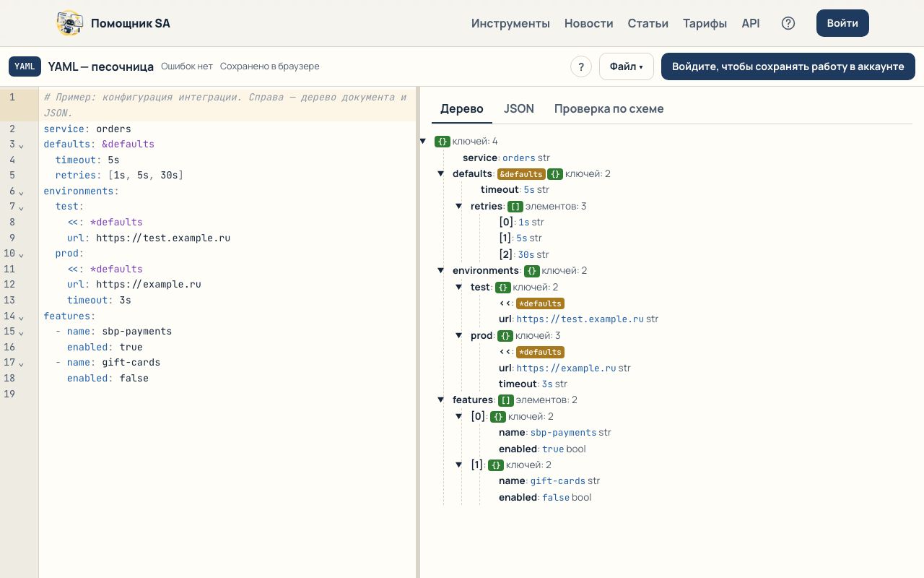Open the sandbox help question-mark button
Image resolution: width=924 pixels, height=578 pixels.
click(x=581, y=66)
